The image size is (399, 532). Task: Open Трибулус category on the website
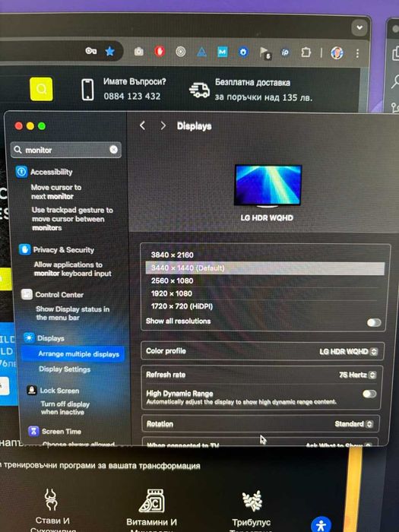pyautogui.click(x=252, y=510)
